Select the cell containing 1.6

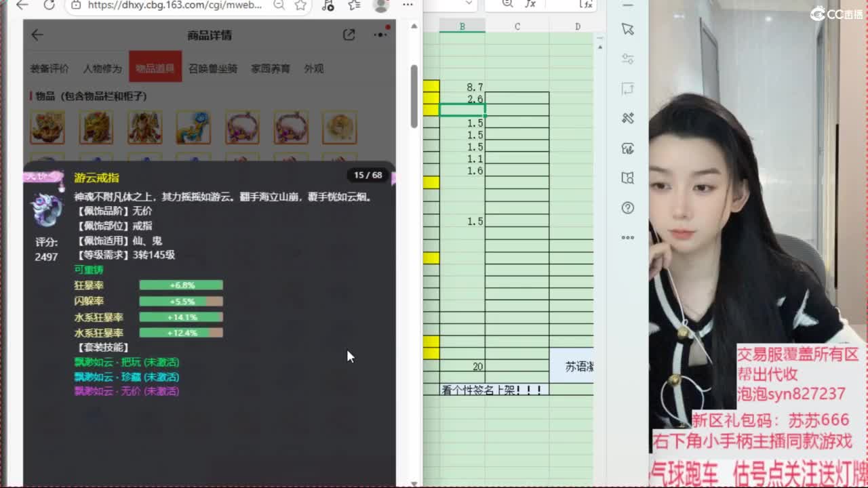click(462, 171)
